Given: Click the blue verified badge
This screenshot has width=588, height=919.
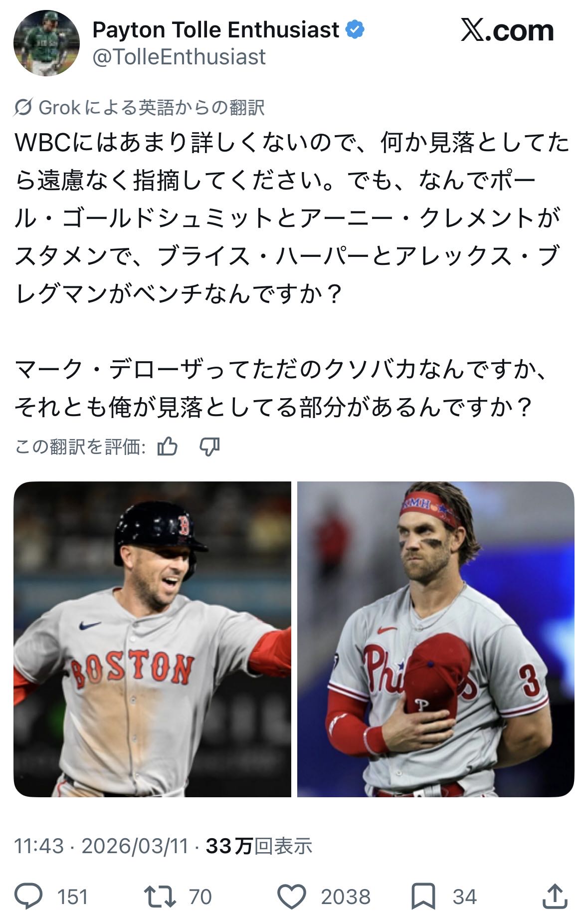Looking at the screenshot, I should (x=355, y=30).
